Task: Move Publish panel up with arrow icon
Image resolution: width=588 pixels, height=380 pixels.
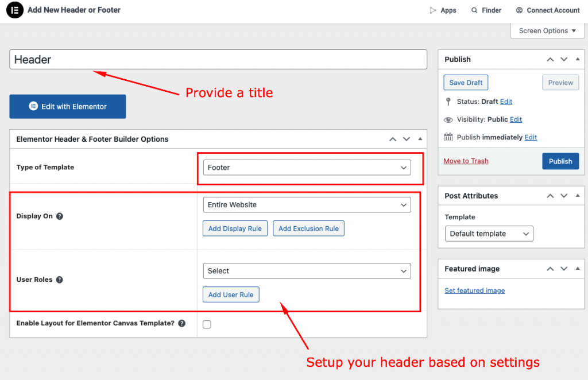Action: pyautogui.click(x=550, y=59)
